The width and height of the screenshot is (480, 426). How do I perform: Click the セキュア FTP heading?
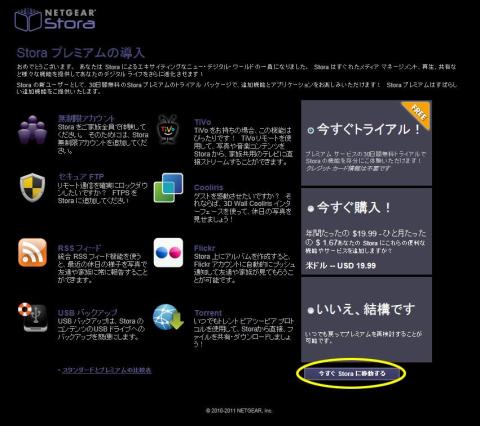pos(81,177)
